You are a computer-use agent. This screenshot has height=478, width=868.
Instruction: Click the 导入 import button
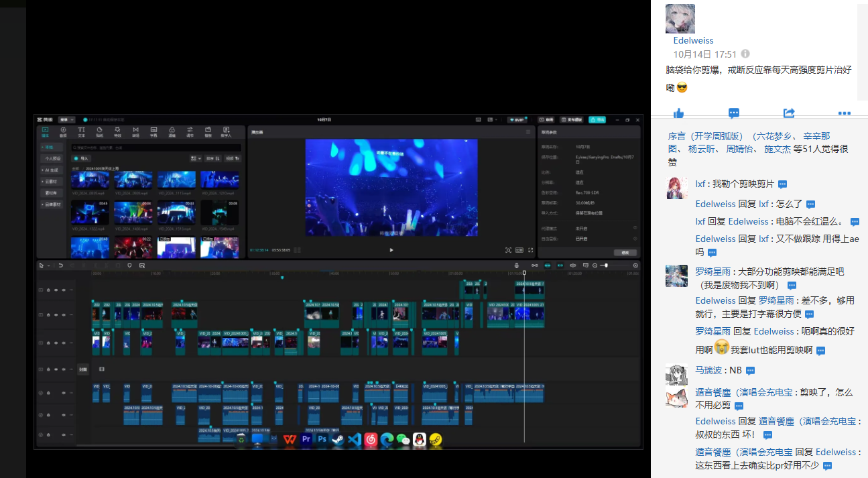pyautogui.click(x=82, y=158)
